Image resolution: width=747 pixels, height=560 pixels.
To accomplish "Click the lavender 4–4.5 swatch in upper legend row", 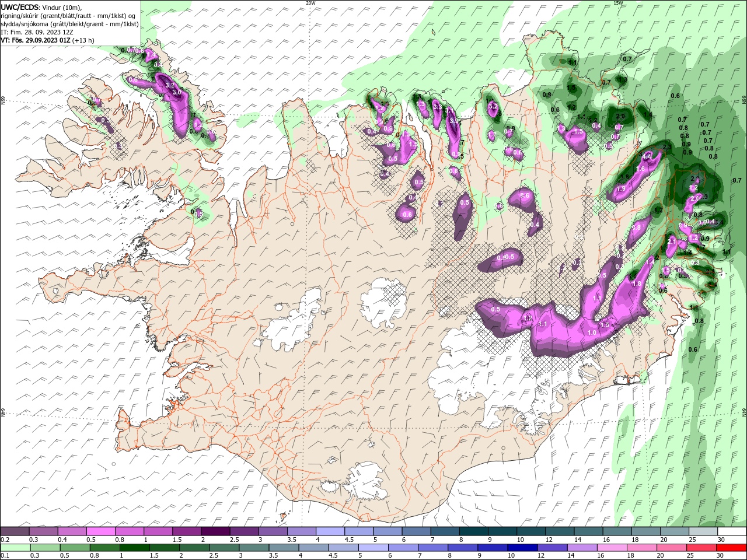I will [330, 531].
